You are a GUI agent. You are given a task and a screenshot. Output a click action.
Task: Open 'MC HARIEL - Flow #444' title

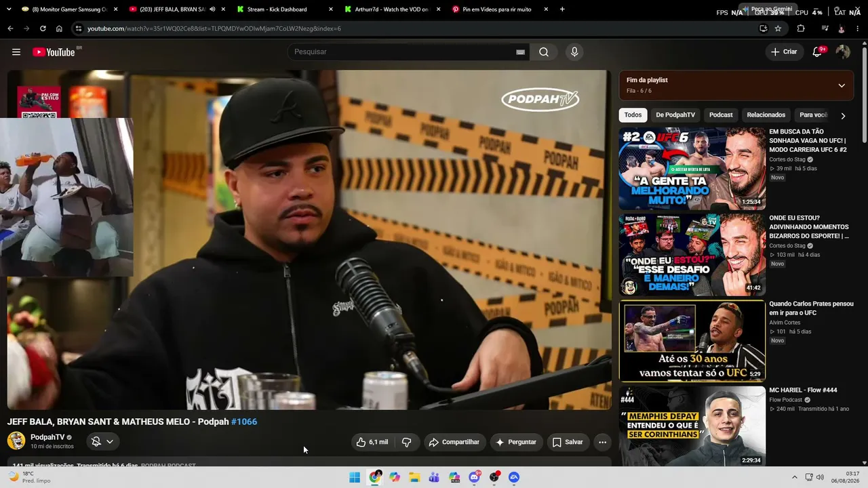point(803,390)
